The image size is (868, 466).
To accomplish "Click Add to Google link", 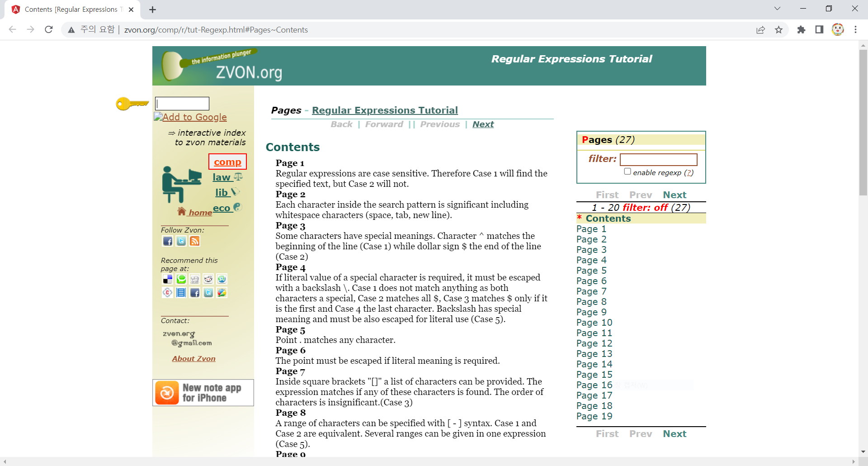I will pyautogui.click(x=190, y=117).
